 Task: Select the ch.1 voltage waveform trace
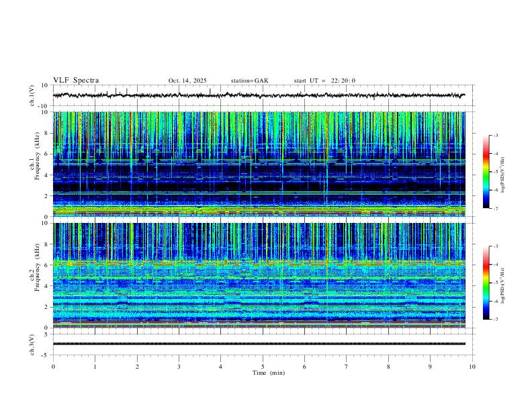coord(259,95)
